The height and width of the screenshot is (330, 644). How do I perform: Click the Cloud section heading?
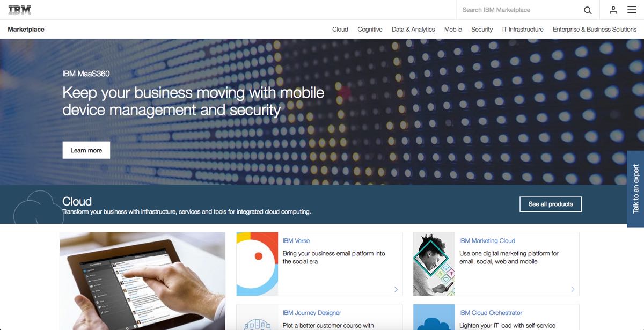click(77, 202)
